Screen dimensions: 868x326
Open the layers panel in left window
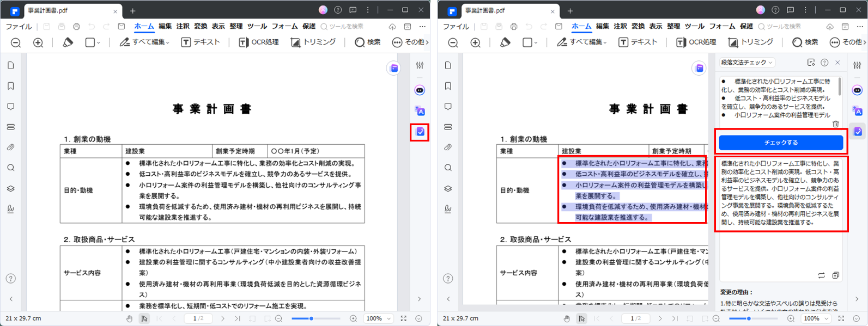coord(11,188)
